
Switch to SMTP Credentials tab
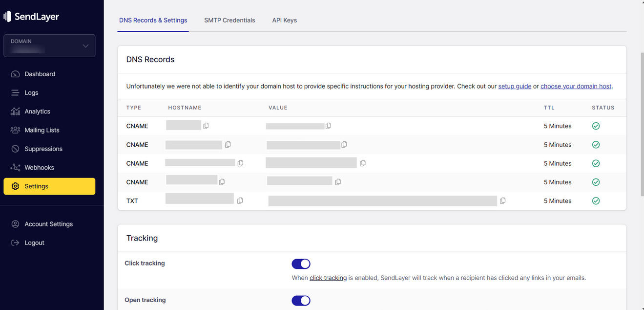click(x=229, y=21)
